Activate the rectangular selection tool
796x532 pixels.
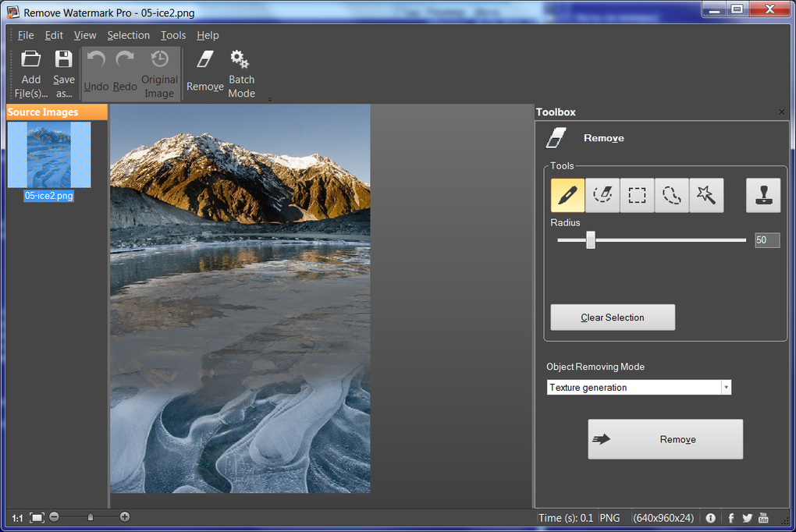pos(637,195)
